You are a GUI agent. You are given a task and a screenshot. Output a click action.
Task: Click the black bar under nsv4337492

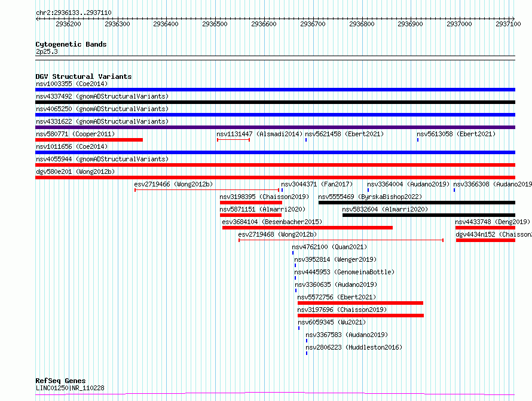click(x=275, y=102)
